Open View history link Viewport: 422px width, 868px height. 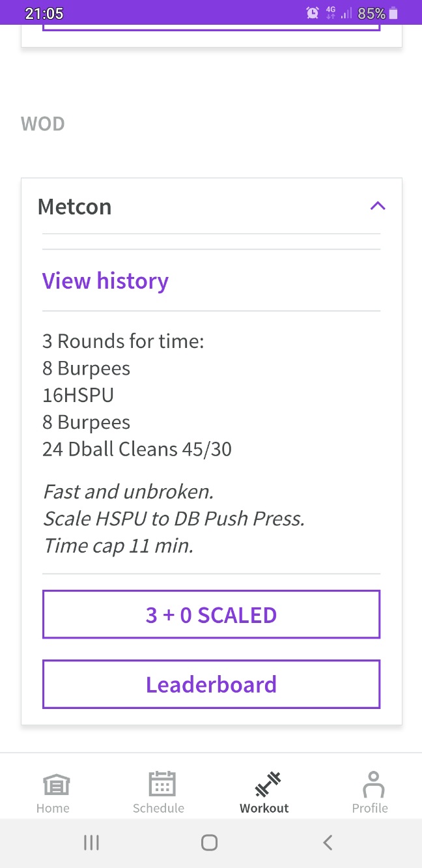[x=105, y=281]
